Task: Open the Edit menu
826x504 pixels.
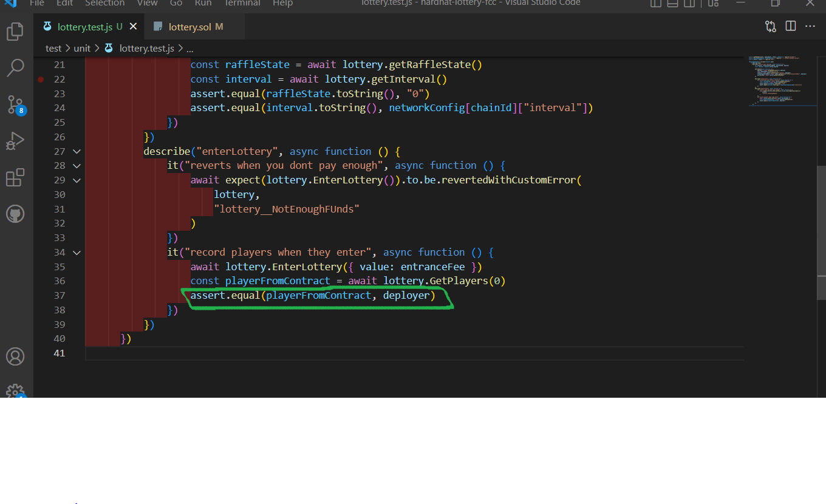Action: 65,3
